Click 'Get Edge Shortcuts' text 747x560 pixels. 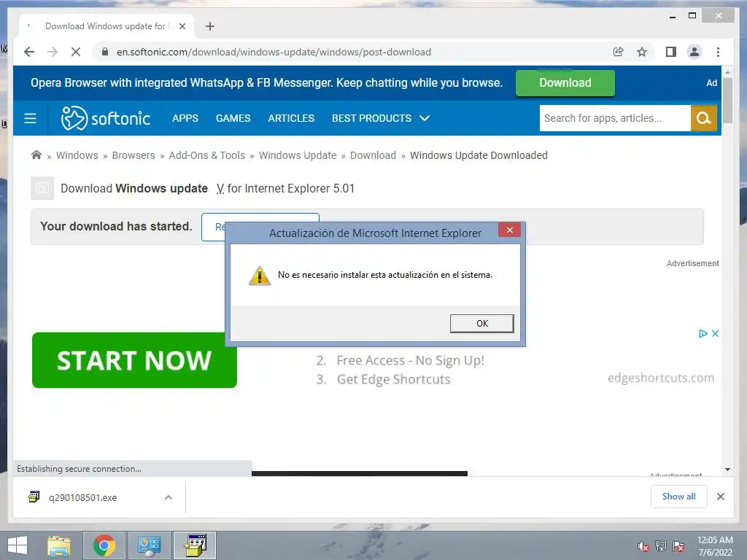pos(393,379)
